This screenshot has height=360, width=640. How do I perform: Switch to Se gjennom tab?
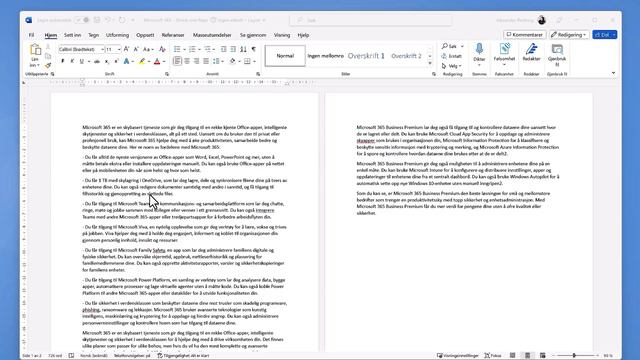click(253, 35)
